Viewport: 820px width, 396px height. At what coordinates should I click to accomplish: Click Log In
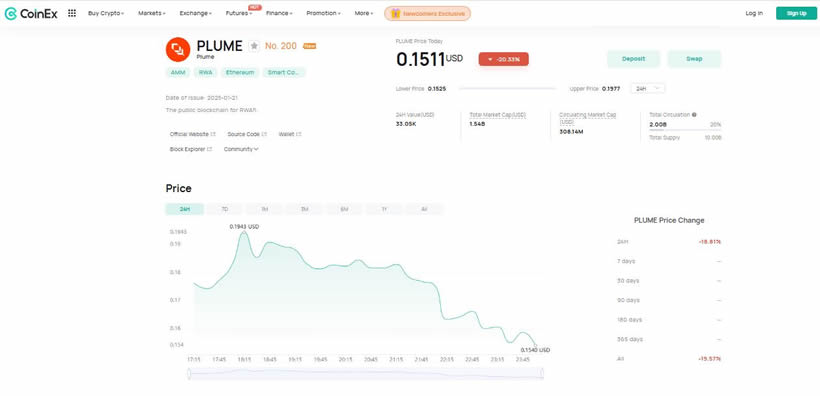pos(754,14)
